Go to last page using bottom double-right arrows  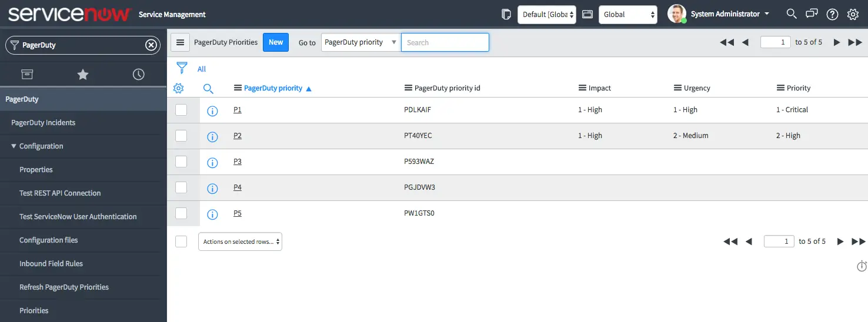coord(859,241)
